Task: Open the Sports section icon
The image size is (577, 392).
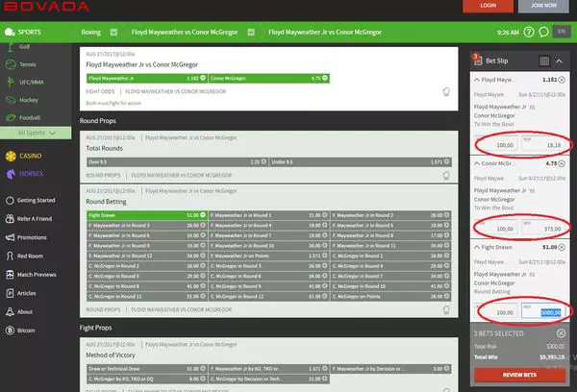Action: (x=10, y=33)
